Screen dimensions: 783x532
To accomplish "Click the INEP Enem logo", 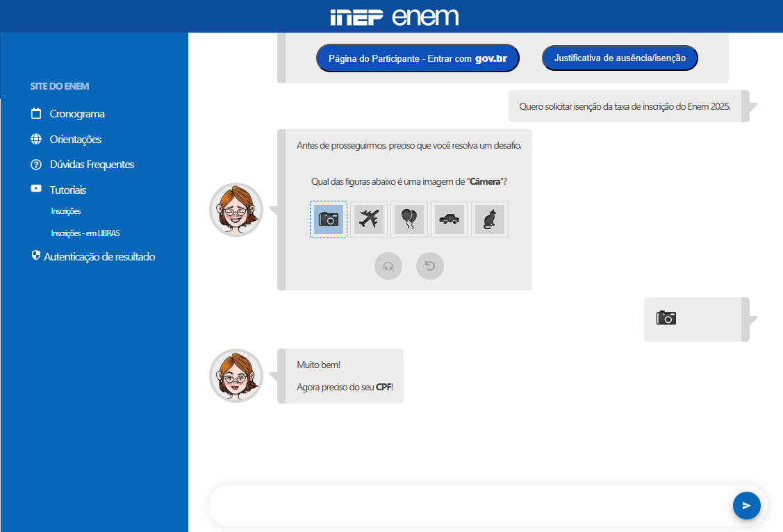I will [x=394, y=17].
